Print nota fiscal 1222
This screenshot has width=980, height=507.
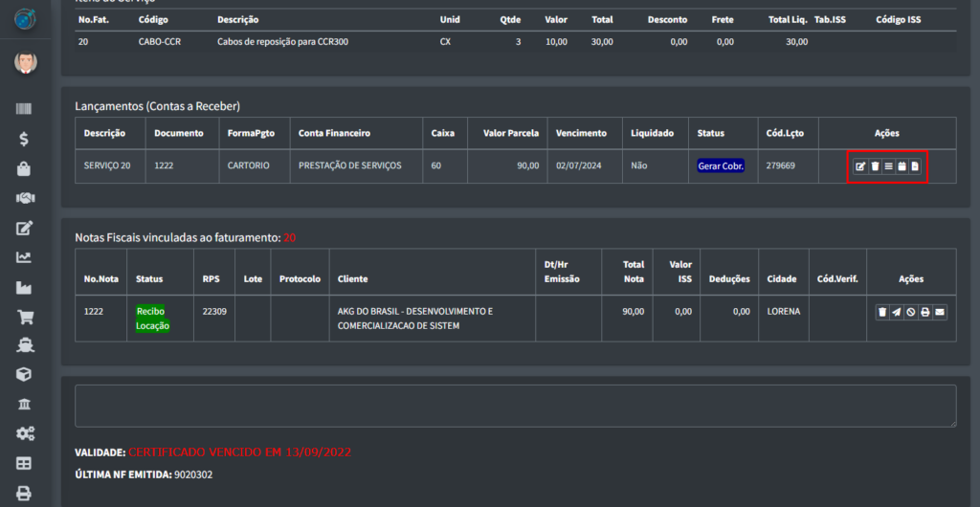tap(925, 312)
